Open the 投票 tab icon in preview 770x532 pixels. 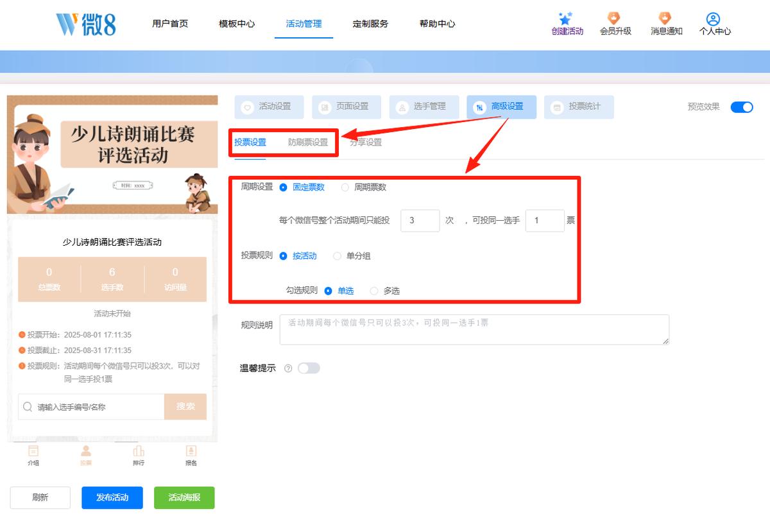click(x=86, y=450)
